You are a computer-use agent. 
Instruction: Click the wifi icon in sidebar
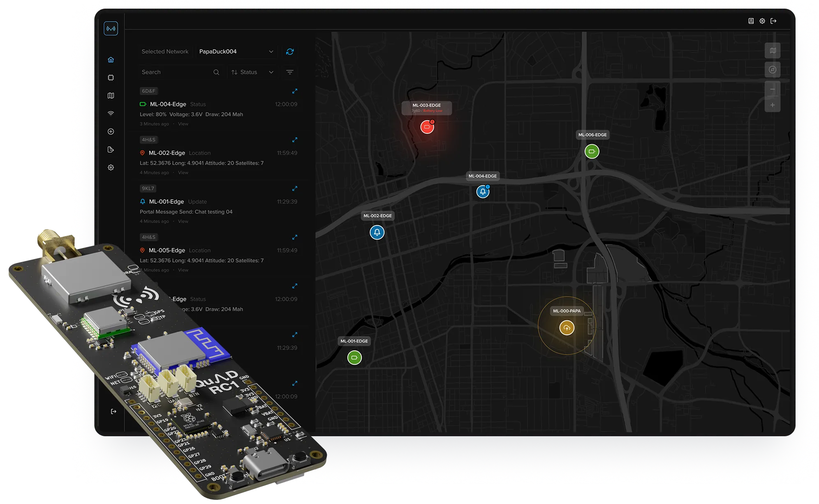[111, 113]
